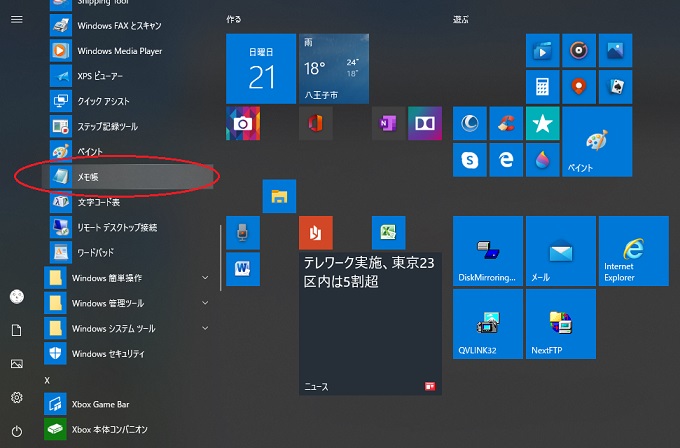The image size is (680, 448).
Task: Open XPS ビューアー in the app list
Action: (128, 76)
